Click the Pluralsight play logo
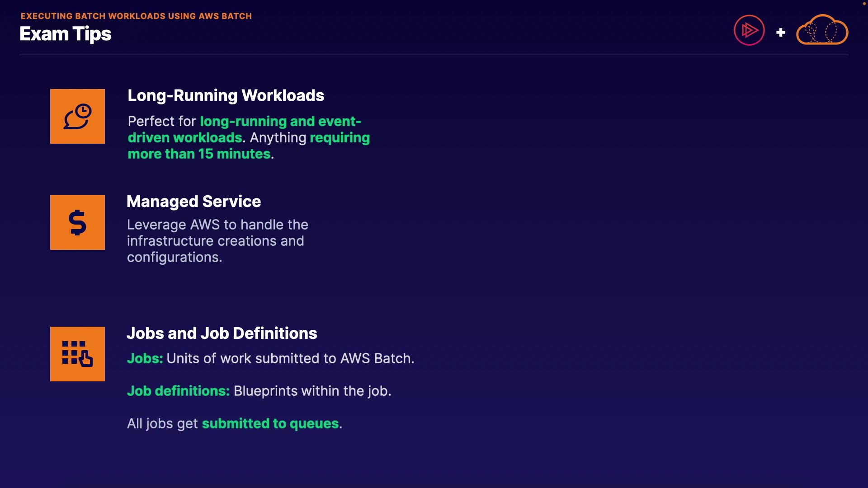This screenshot has width=868, height=488. pyautogui.click(x=749, y=30)
